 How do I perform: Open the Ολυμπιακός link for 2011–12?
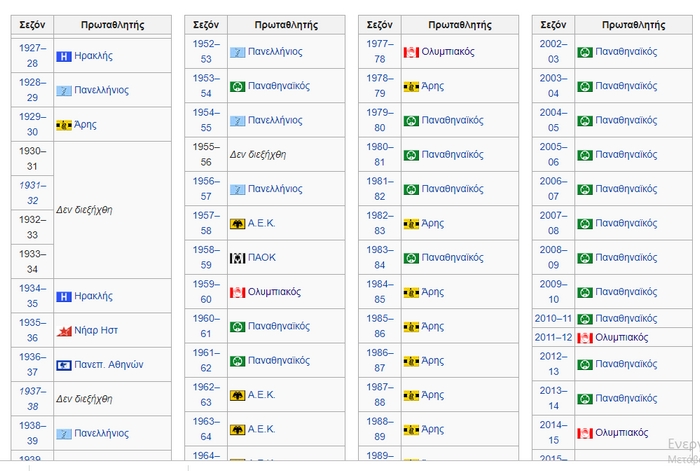pos(621,338)
